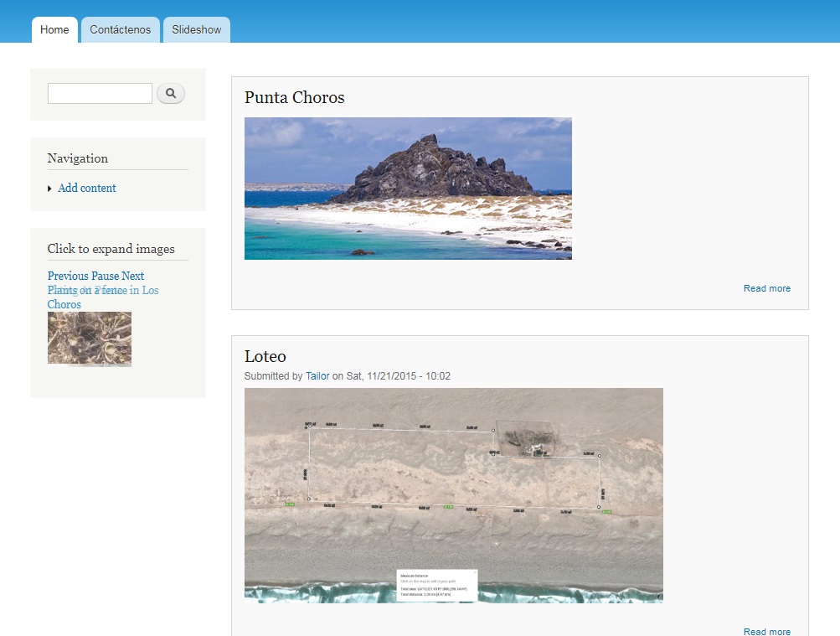Open the Contáctenos tab

(121, 30)
